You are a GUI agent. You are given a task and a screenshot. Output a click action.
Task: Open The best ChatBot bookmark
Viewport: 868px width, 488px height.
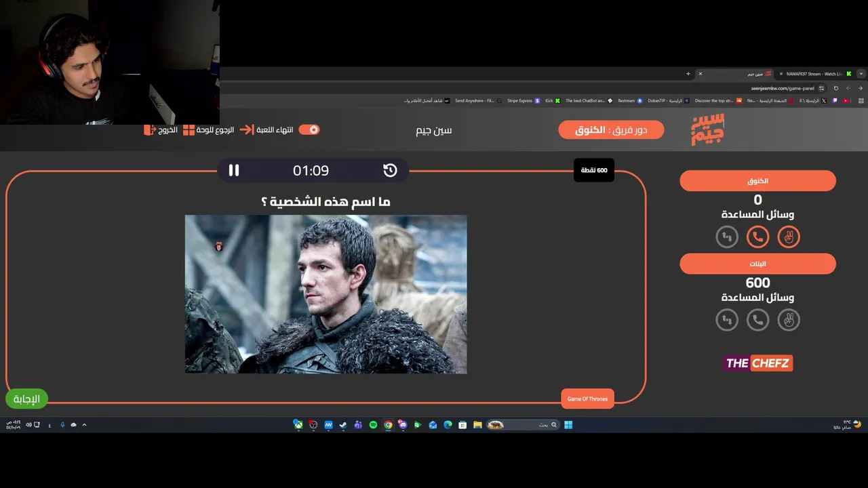pyautogui.click(x=589, y=101)
